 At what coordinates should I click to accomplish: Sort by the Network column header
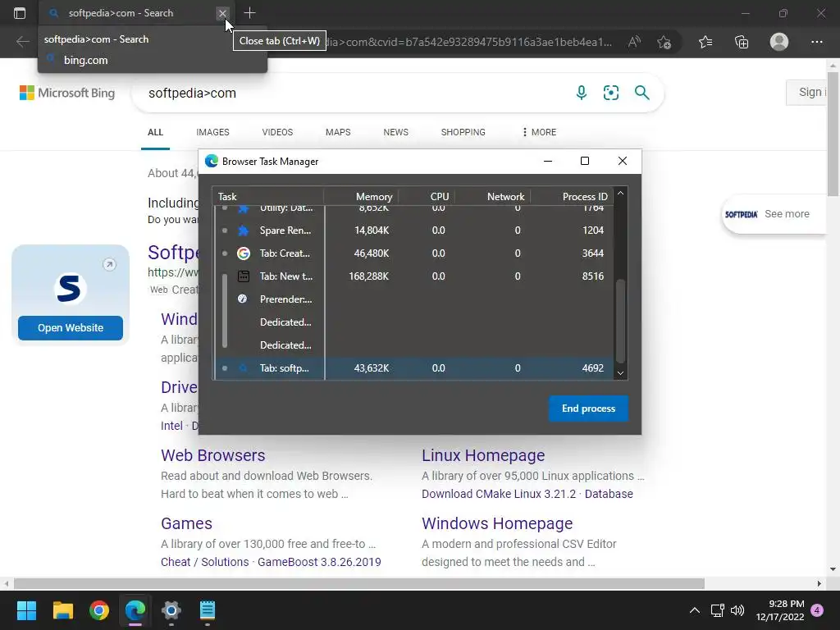[x=493, y=197]
